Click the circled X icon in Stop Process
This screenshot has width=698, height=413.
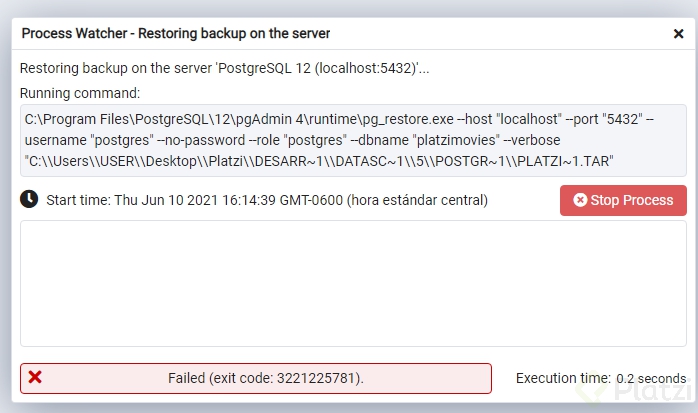click(x=580, y=200)
